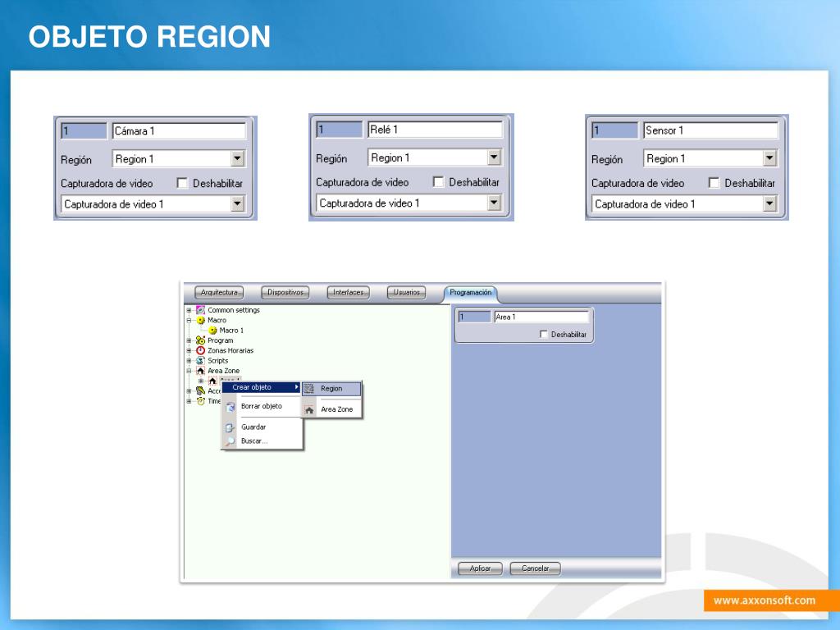Select the Macro 1 tree item
Screen dimensions: 840x630
[231, 331]
